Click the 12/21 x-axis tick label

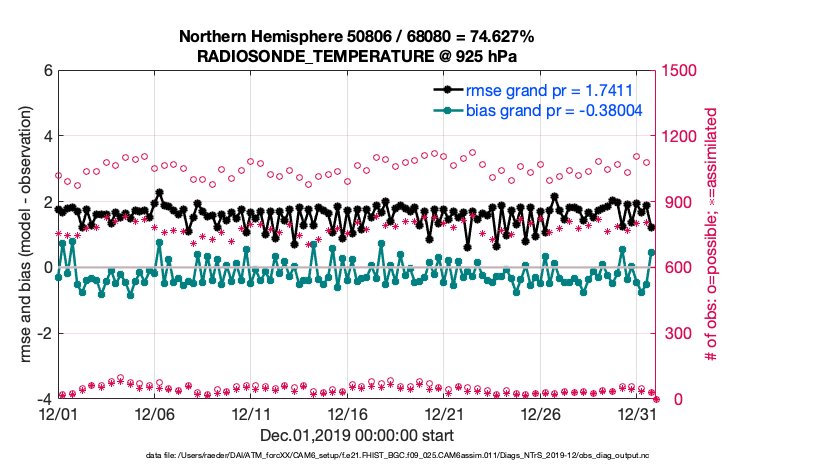click(445, 413)
